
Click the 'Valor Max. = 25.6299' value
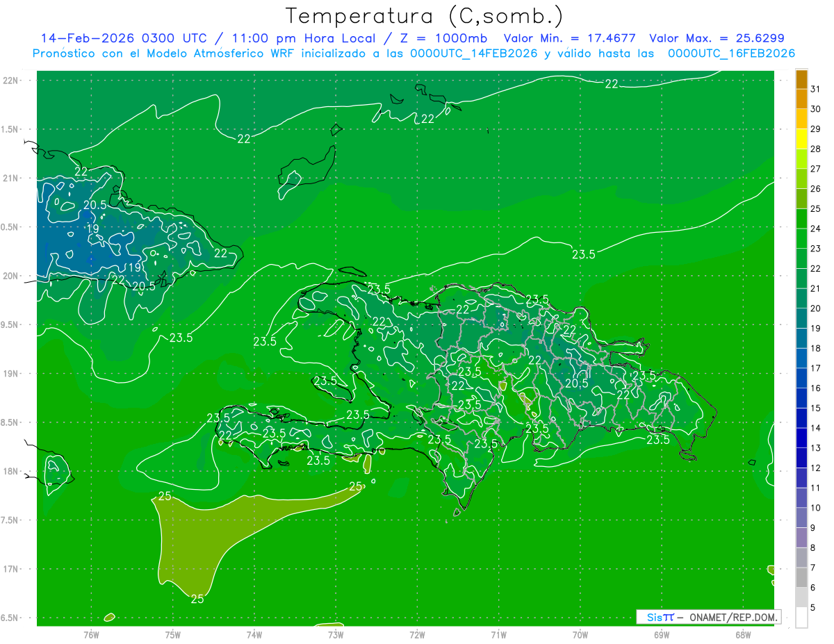[x=717, y=38]
